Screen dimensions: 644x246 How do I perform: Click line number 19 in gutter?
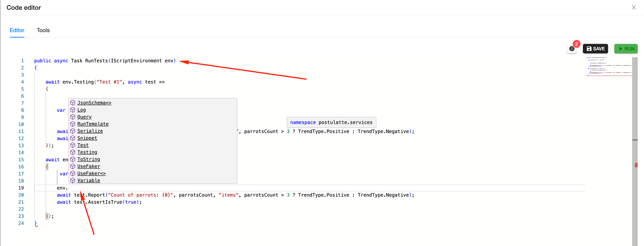(21, 188)
